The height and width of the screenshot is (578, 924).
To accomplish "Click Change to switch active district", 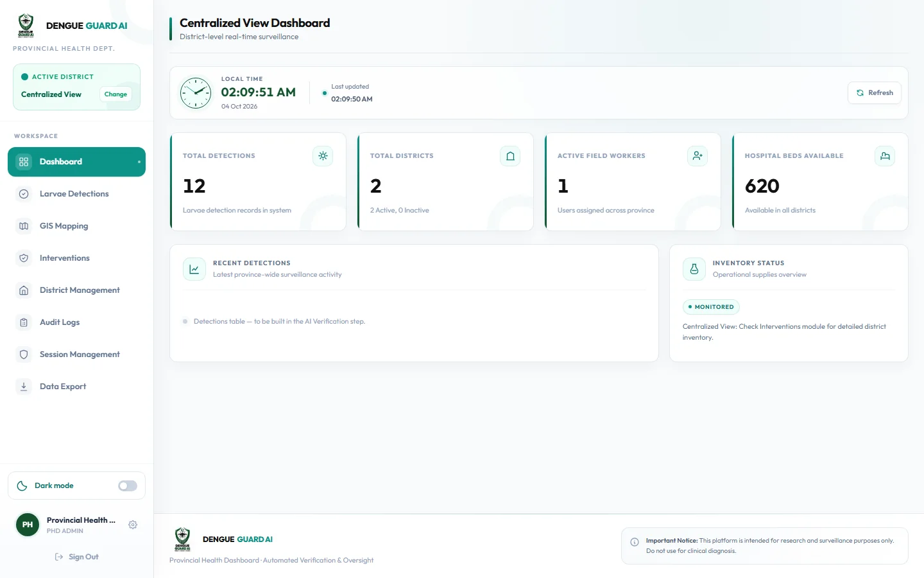I will [x=116, y=94].
